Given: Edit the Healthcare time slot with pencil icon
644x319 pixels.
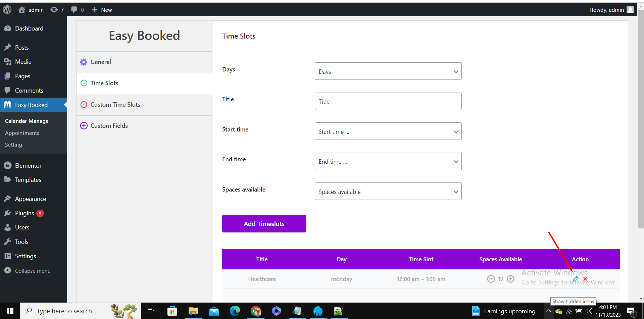Looking at the screenshot, I should [576, 279].
